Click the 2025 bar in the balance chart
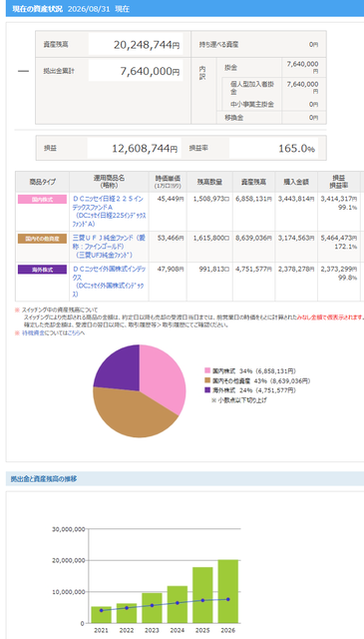Screen dimensions: 364x639 (x=202, y=595)
